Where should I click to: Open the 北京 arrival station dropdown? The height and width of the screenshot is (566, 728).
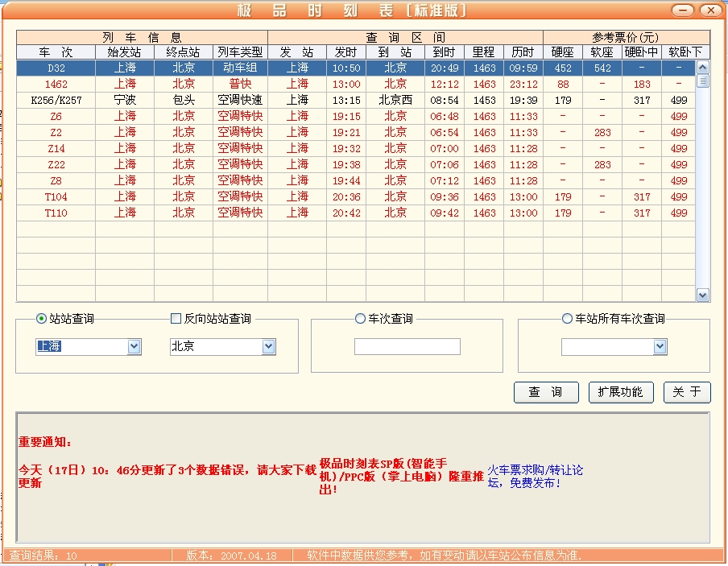(268, 346)
